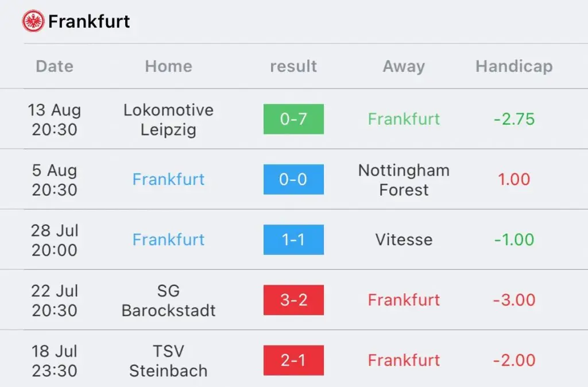Open the 0-0 result badge
Viewport: 588px width, 387px height.
[x=293, y=179]
